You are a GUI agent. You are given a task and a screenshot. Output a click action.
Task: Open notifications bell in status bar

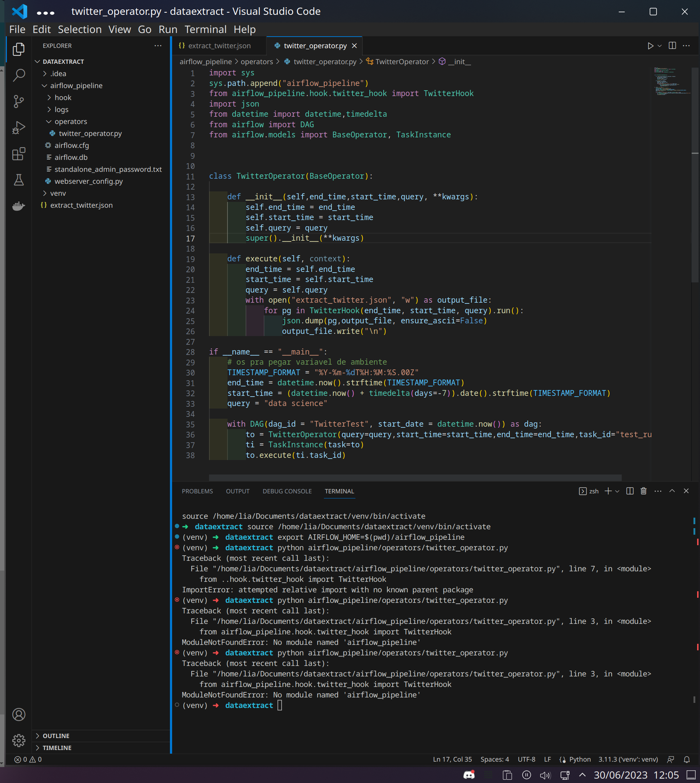coord(687,759)
